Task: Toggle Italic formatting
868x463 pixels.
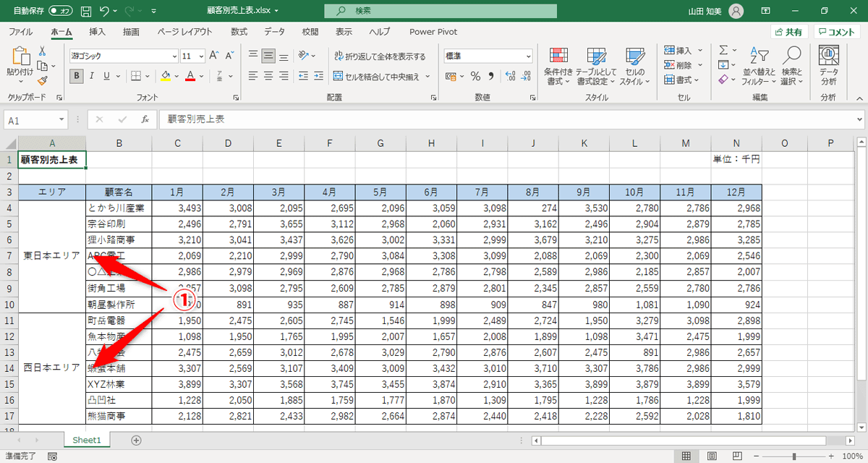Action: (92, 76)
